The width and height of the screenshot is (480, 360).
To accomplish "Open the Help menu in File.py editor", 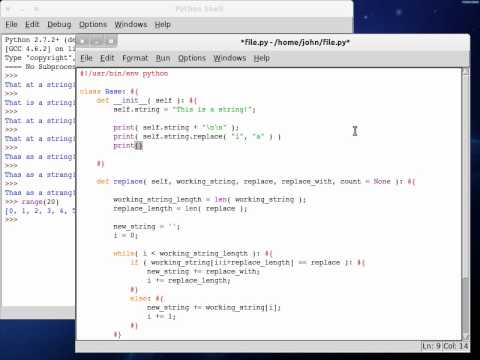I will tap(262, 58).
